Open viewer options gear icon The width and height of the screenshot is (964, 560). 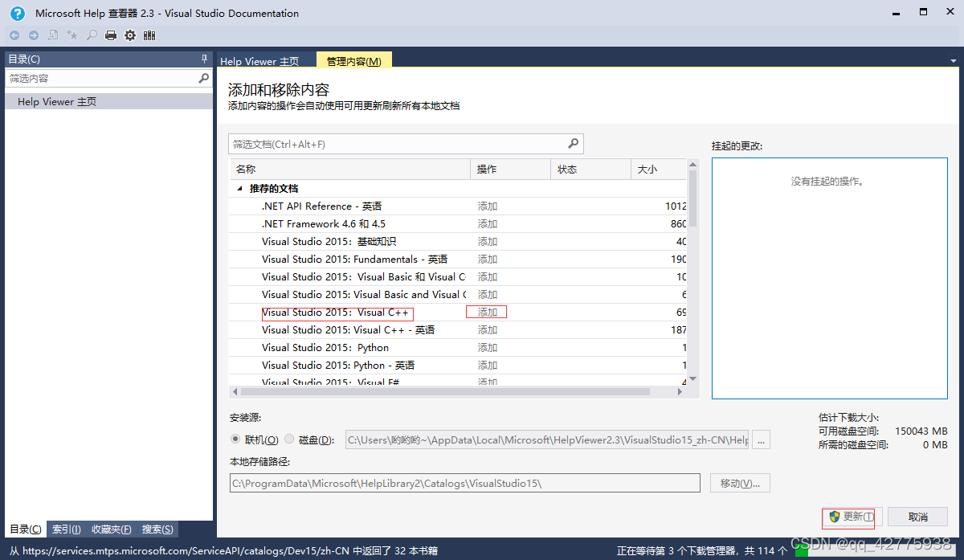[x=130, y=35]
